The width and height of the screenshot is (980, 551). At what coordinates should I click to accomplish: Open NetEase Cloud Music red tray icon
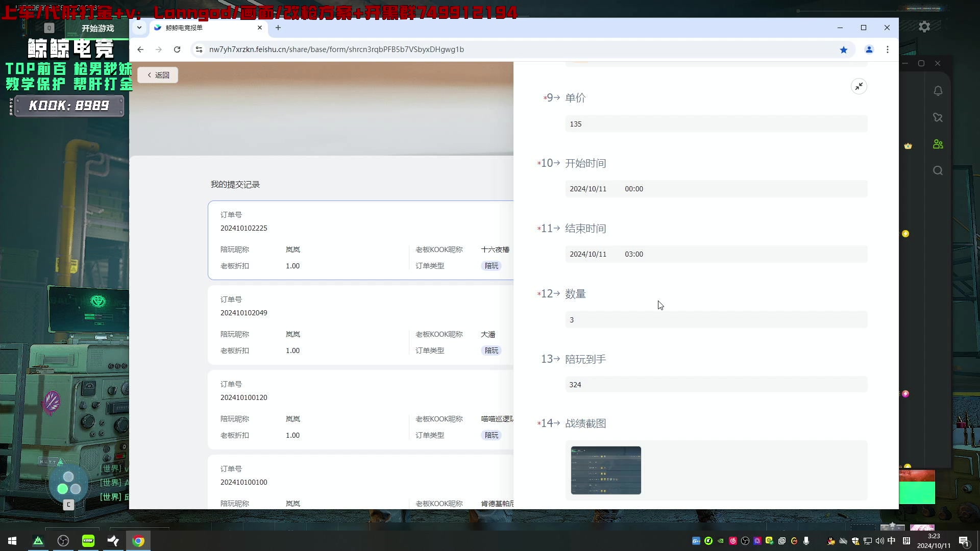[x=733, y=541]
